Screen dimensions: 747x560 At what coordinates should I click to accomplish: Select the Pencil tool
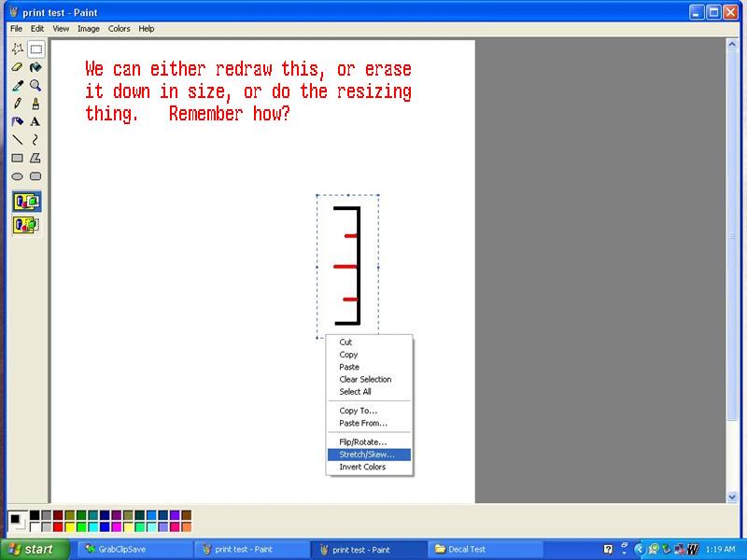coord(18,104)
